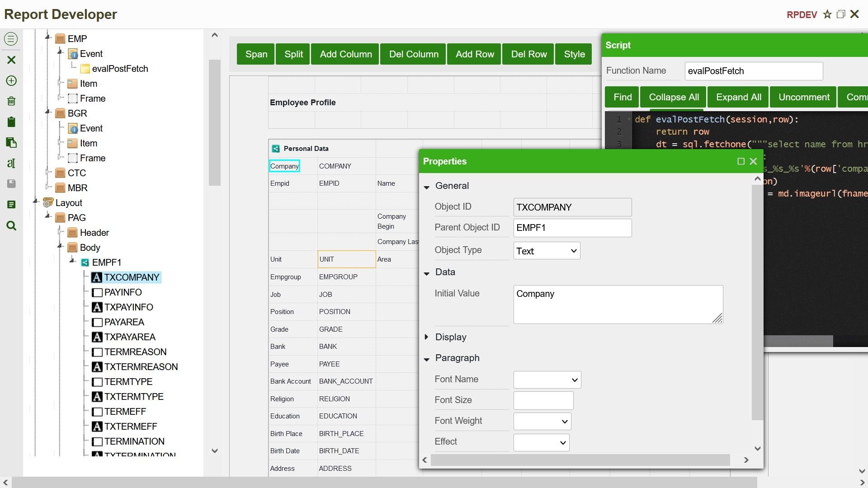Click the TXPAYINFO text icon in tree
Screen dimensions: 868x488
pos(97,307)
